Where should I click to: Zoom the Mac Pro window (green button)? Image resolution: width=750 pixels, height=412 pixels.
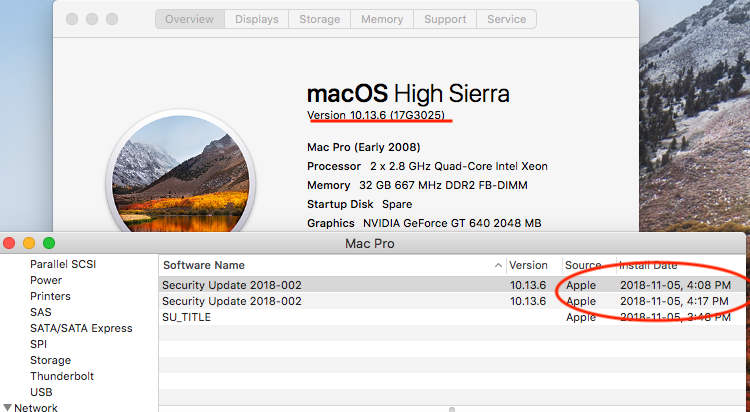[x=48, y=243]
